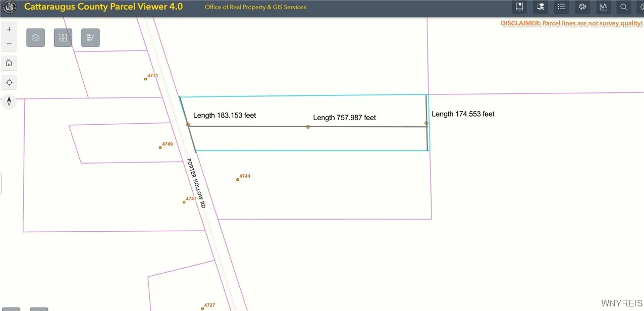644x311 pixels.
Task: Open the bulleted list icon in header
Action: (x=561, y=7)
